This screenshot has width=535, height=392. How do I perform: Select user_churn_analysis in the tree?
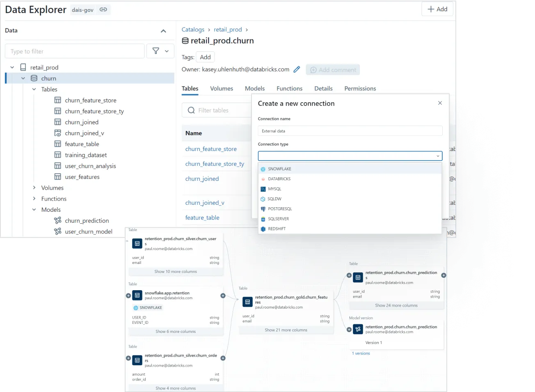pos(90,166)
